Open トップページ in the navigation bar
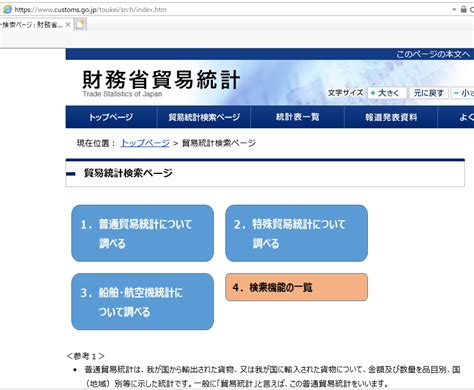Screen dimensions: 474x390 [x=111, y=117]
